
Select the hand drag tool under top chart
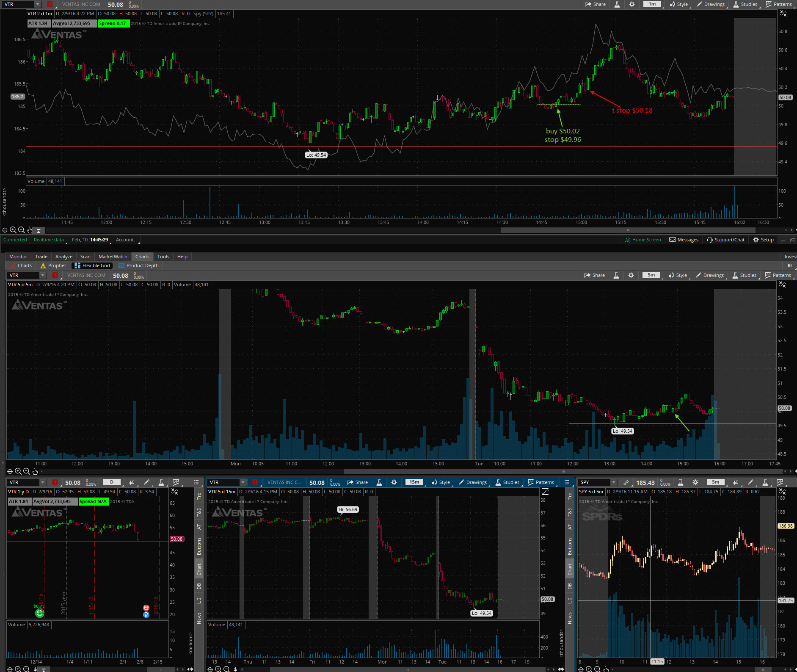[30, 230]
